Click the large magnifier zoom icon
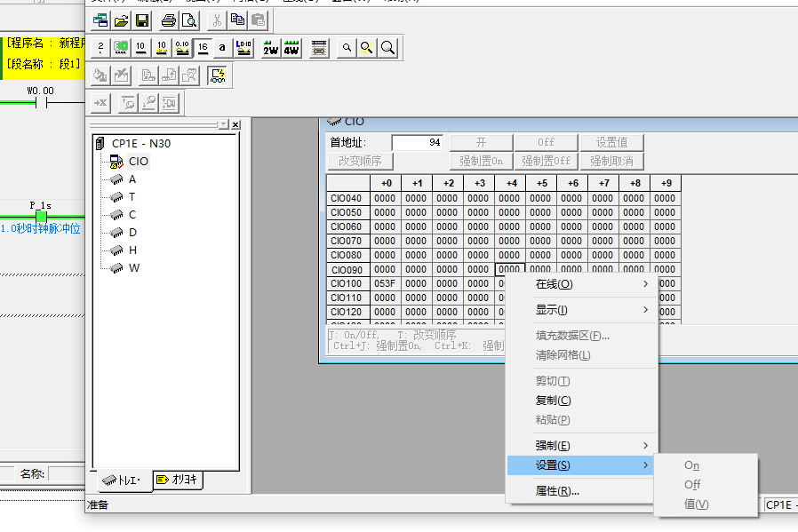Viewport: 798px width, 532px height. pos(387,48)
